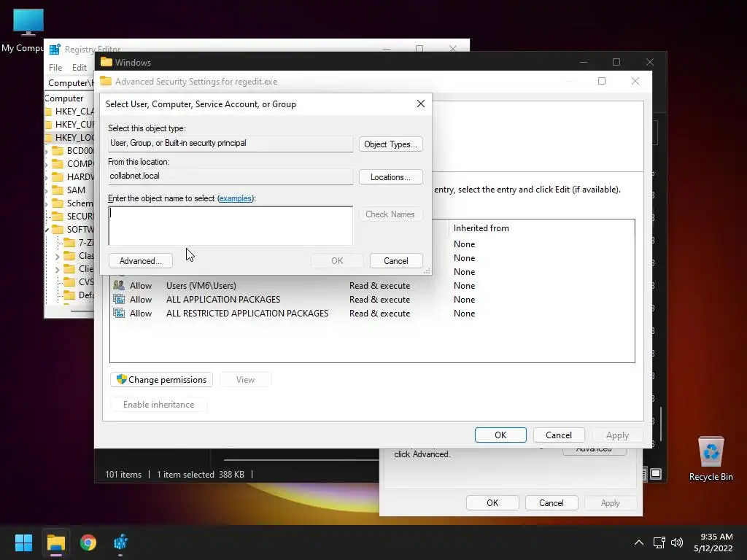This screenshot has height=560, width=747.
Task: Click the ALL APPLICATION PACKAGES entry icon
Action: [x=119, y=299]
